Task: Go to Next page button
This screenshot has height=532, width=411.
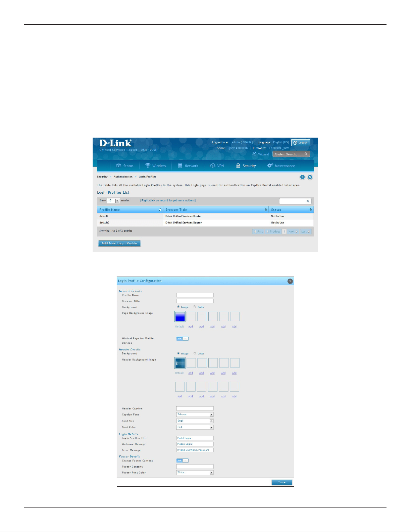Action: point(293,232)
